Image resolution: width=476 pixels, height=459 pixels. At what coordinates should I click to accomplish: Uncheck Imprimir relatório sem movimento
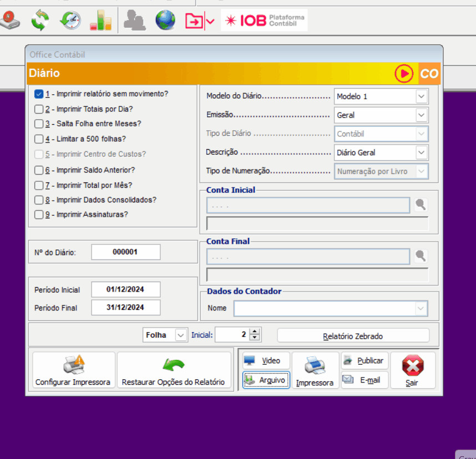click(39, 94)
